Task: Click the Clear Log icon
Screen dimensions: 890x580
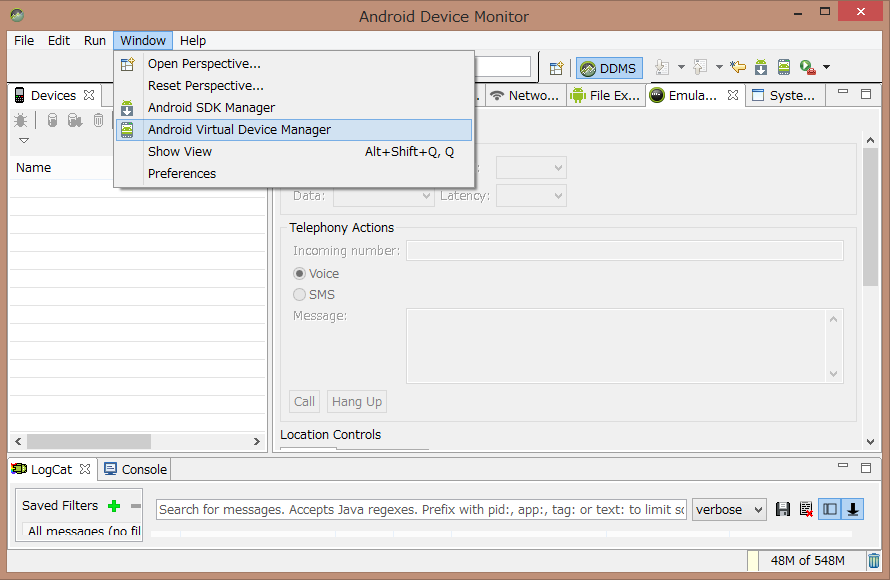Action: point(806,509)
